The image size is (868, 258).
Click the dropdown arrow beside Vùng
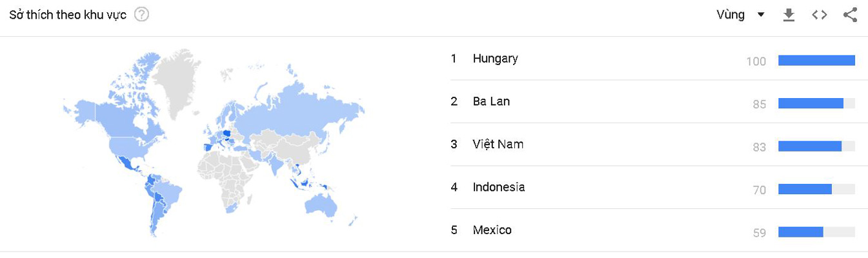761,15
